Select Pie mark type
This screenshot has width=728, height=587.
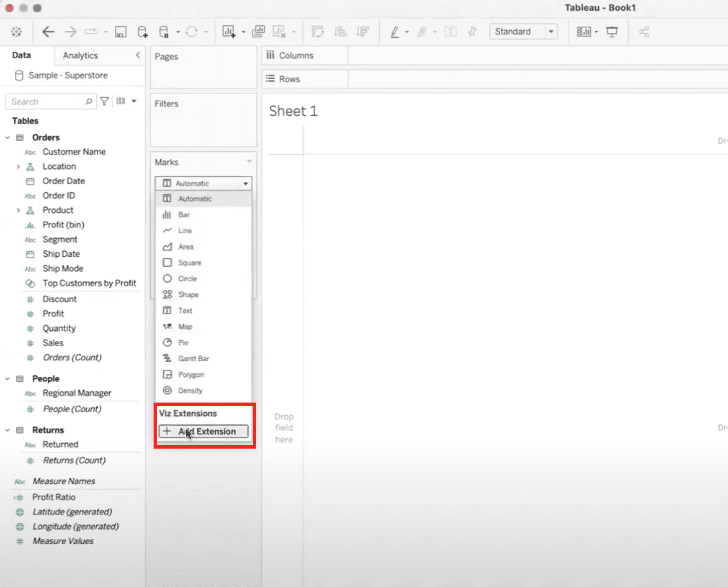pyautogui.click(x=204, y=342)
